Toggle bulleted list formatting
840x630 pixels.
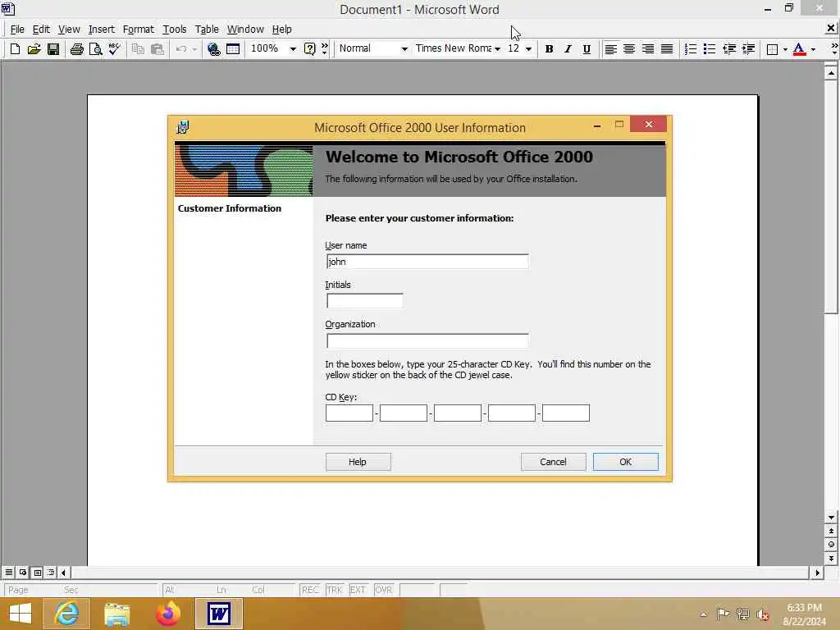point(710,49)
